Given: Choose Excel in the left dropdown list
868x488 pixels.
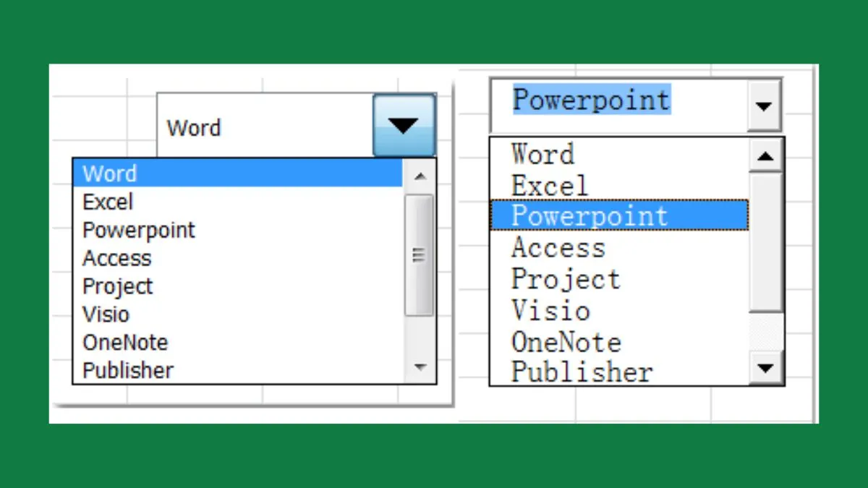Looking at the screenshot, I should pyautogui.click(x=109, y=202).
